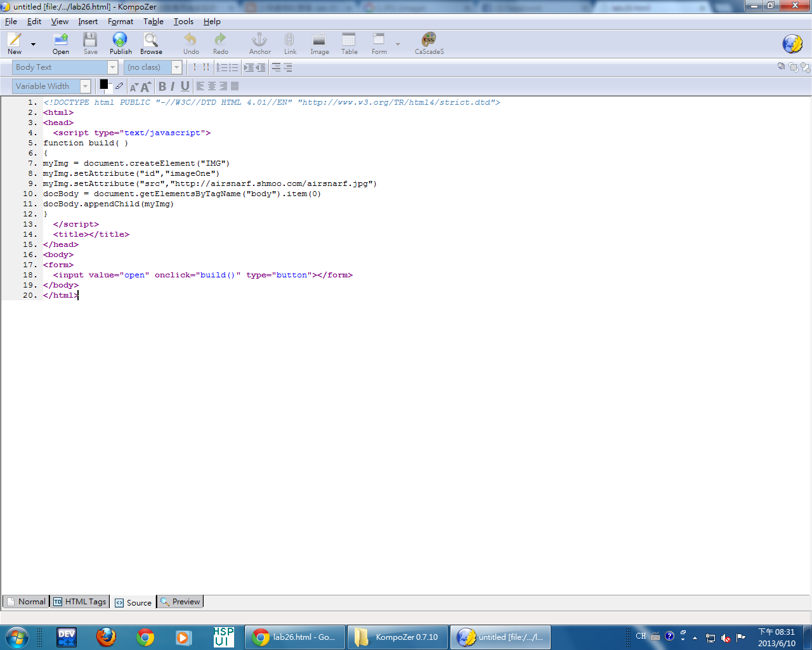The width and height of the screenshot is (812, 650).
Task: Open Firefox from the taskbar
Action: click(106, 637)
